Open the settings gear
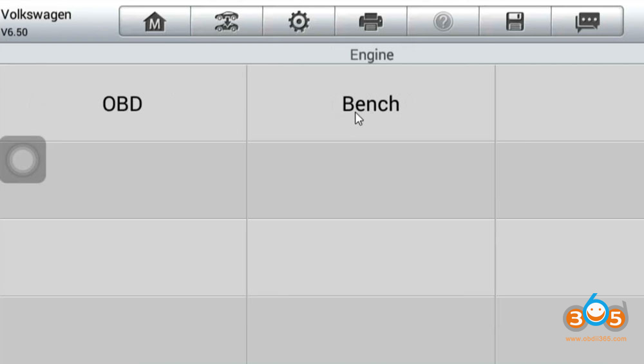The image size is (644, 364). tap(299, 22)
